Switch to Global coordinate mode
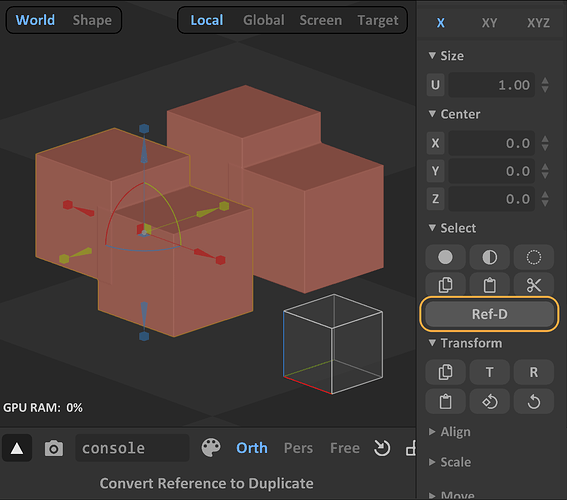This screenshot has height=500, width=567. [264, 20]
